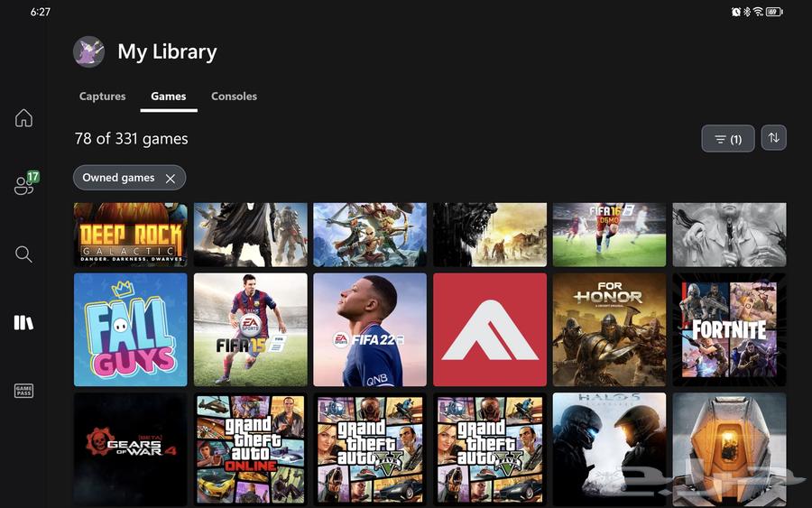Tap the My Library heading
This screenshot has width=812, height=508.
coord(167,52)
